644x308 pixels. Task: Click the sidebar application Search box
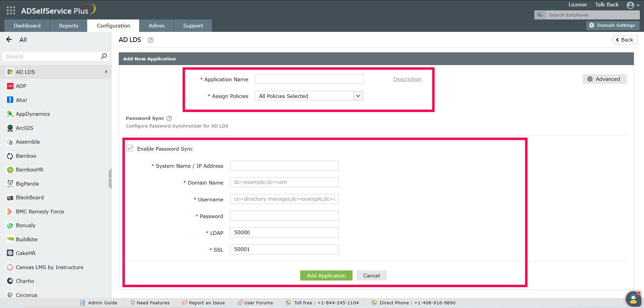(55, 56)
